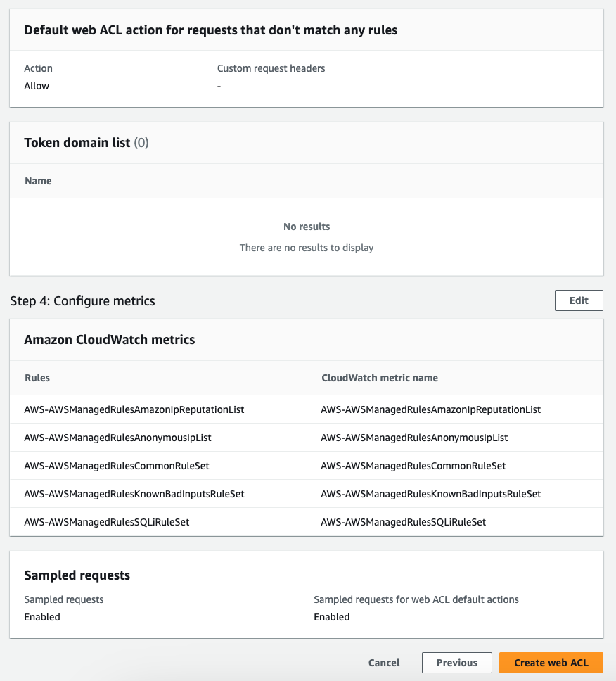
Task: Click the Amazon CloudWatch metrics heading
Action: [x=110, y=339]
